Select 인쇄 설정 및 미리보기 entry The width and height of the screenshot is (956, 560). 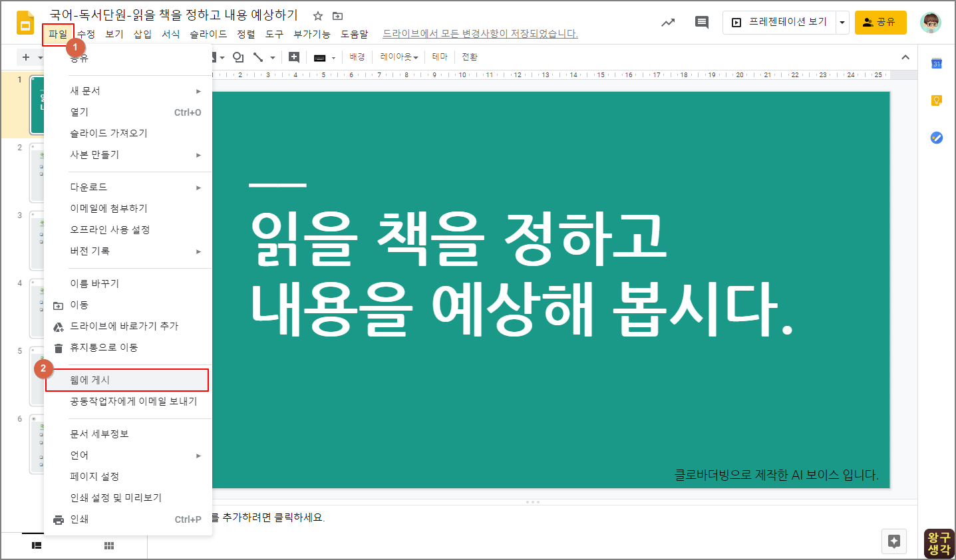click(x=128, y=498)
